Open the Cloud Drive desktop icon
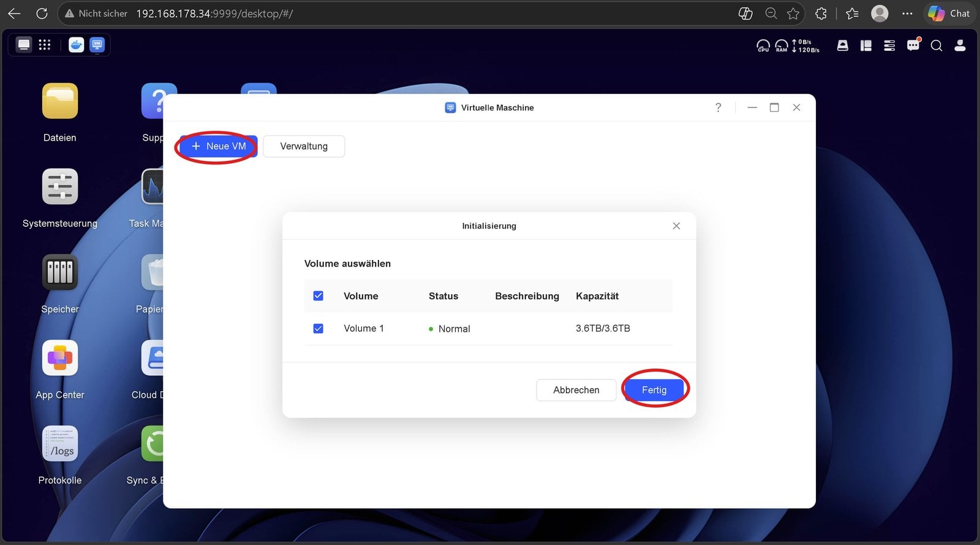Viewport: 980px width, 545px height. coord(153,358)
